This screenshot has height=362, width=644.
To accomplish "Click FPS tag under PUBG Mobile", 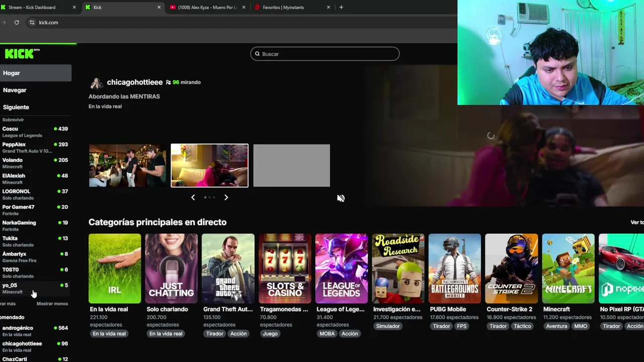I will point(462,326).
